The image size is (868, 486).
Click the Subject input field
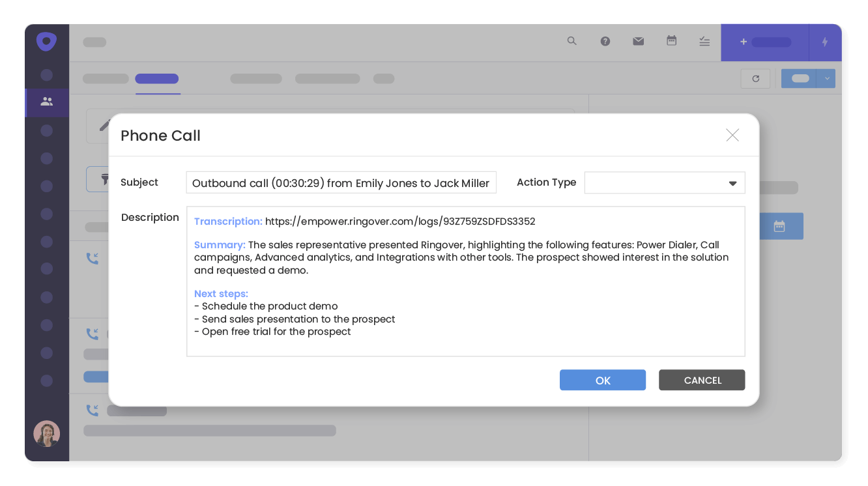[x=341, y=183]
